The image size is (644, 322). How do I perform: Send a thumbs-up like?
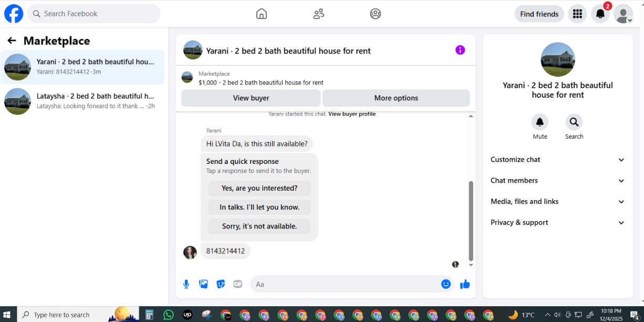pyautogui.click(x=465, y=284)
